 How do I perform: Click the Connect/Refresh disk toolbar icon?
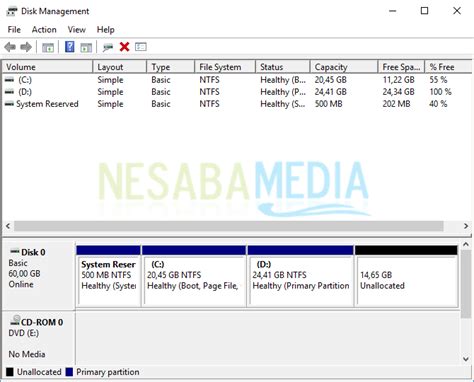point(108,47)
